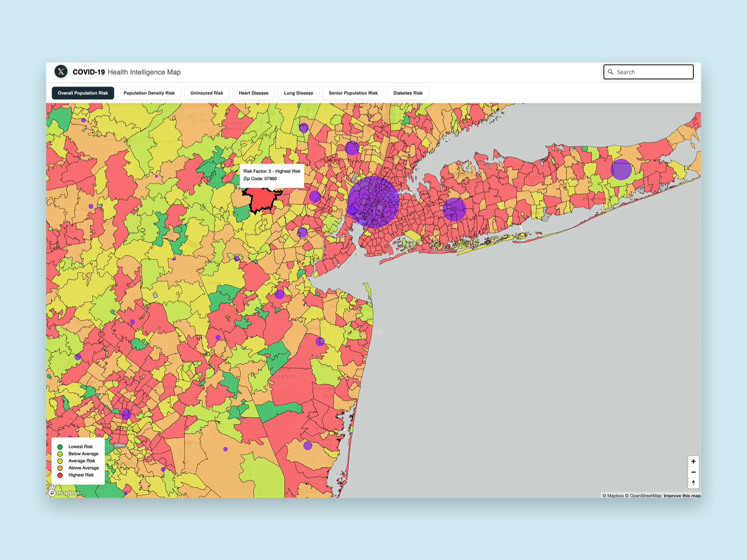Click the Improve this map link
Viewport: 747px width, 560px height.
[x=681, y=496]
